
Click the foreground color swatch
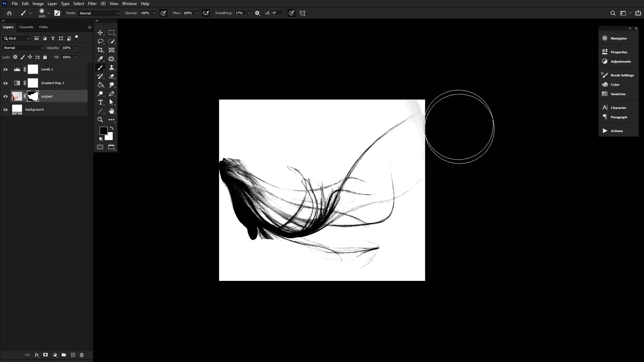pos(103,131)
